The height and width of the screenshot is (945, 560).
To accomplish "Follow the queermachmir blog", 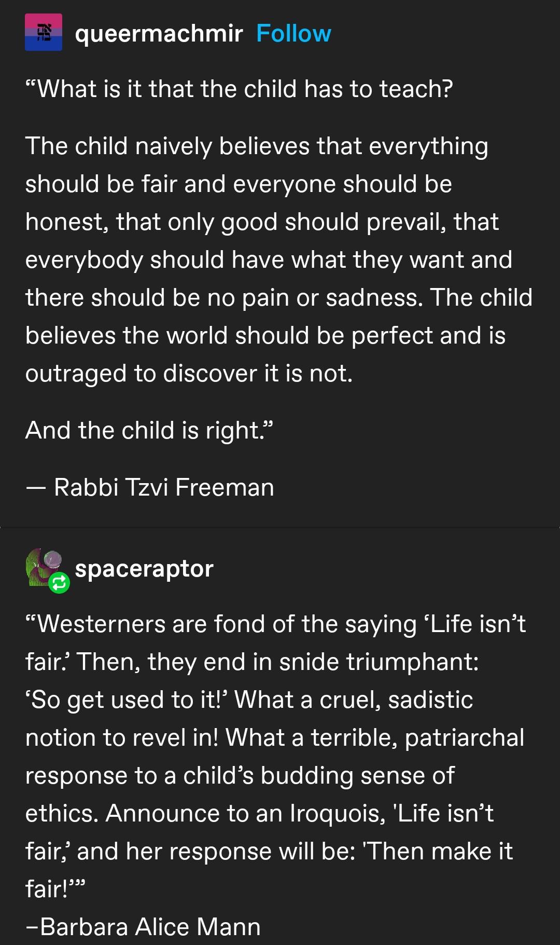I will (293, 33).
